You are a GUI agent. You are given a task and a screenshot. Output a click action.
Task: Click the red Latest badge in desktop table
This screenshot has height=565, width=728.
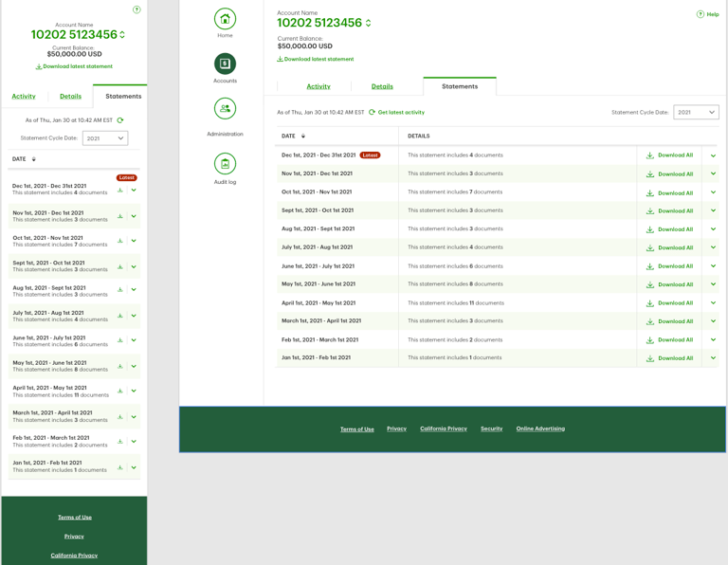click(370, 155)
